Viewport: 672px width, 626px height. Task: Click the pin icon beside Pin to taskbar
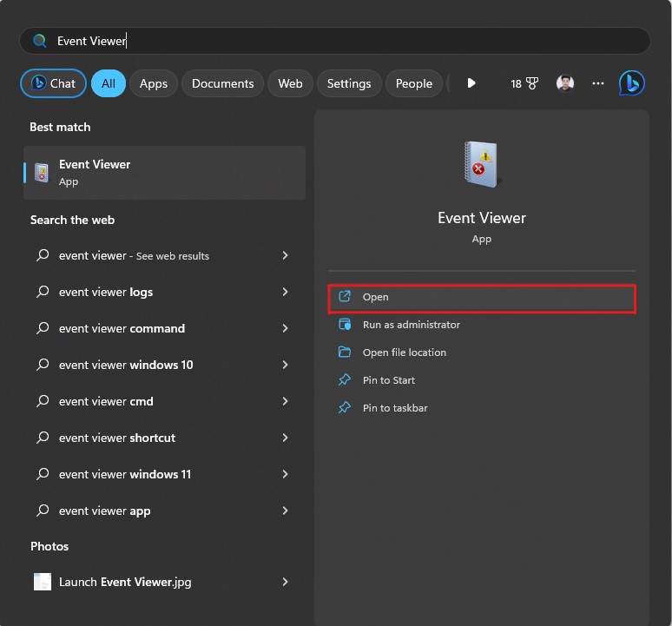(345, 407)
